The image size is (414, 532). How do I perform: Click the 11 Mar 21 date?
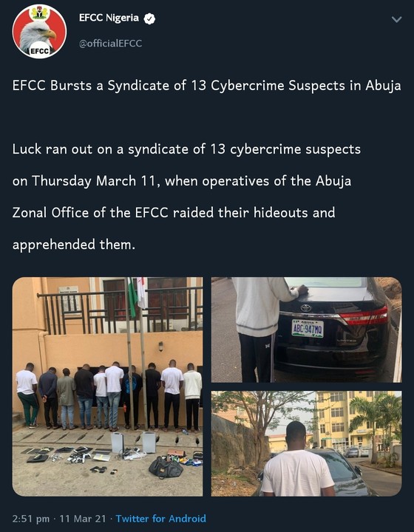coord(83,519)
